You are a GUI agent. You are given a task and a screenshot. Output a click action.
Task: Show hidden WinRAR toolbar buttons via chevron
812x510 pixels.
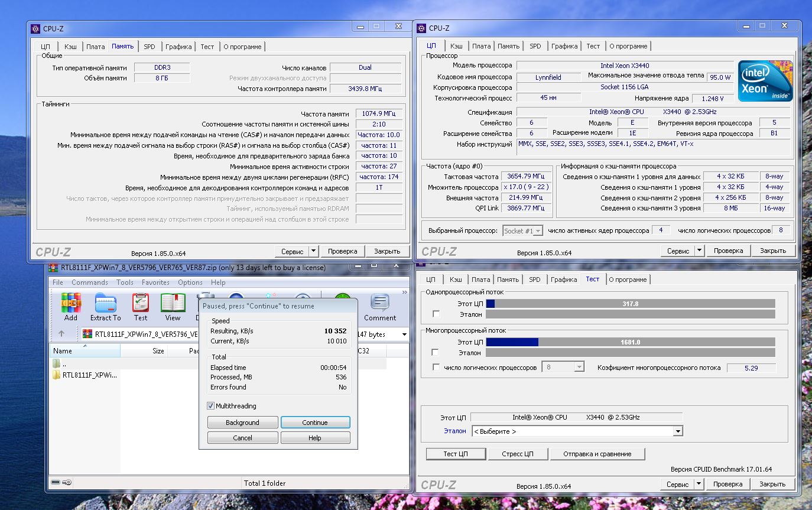[x=405, y=293]
